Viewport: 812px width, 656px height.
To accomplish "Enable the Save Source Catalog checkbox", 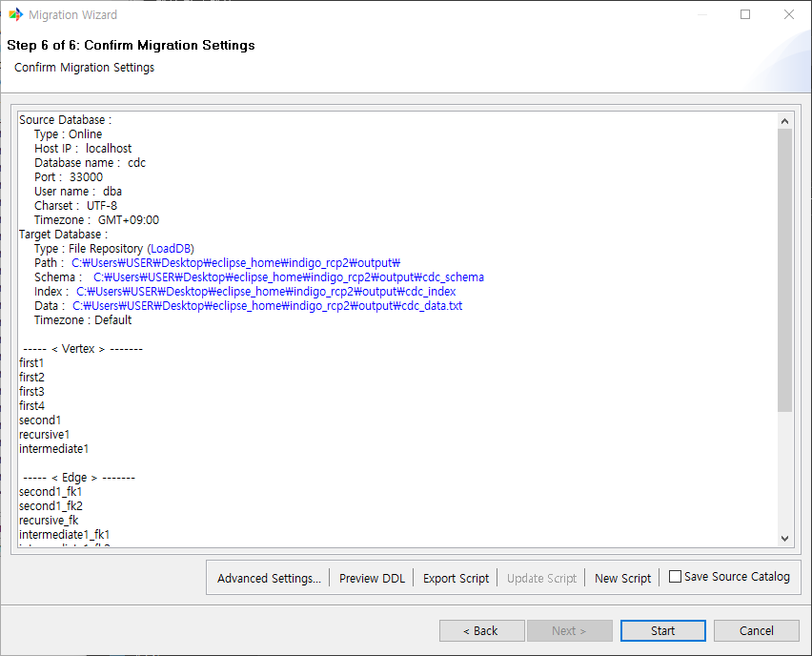I will click(x=675, y=577).
